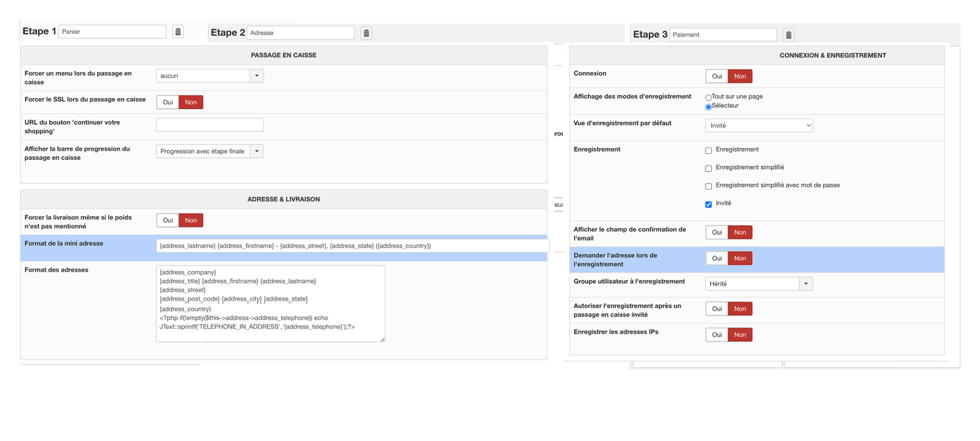Set Enregistrer les adresses IPs to Oui

(717, 335)
